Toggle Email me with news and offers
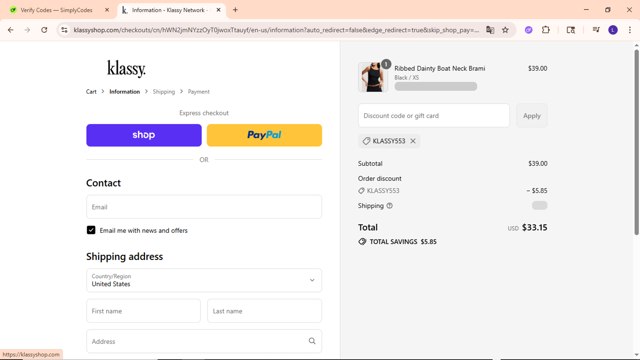The width and height of the screenshot is (640, 360). click(x=91, y=230)
